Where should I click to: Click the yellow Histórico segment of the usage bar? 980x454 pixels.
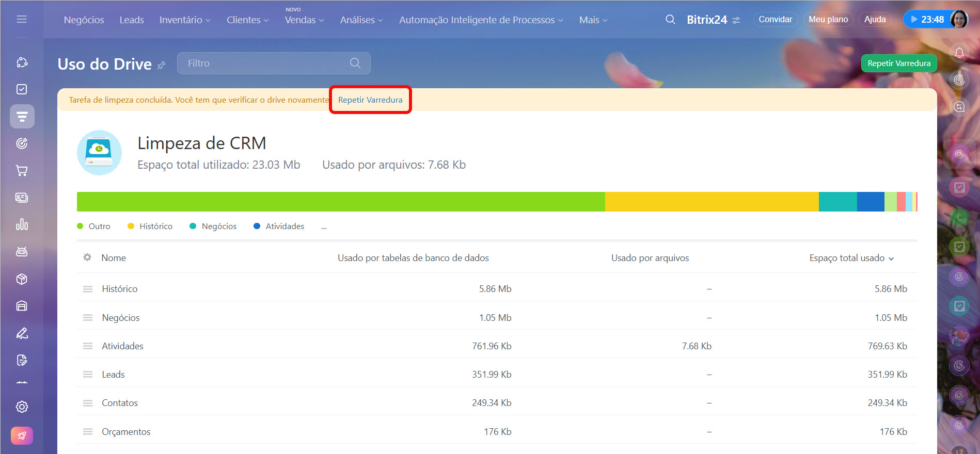pos(711,202)
